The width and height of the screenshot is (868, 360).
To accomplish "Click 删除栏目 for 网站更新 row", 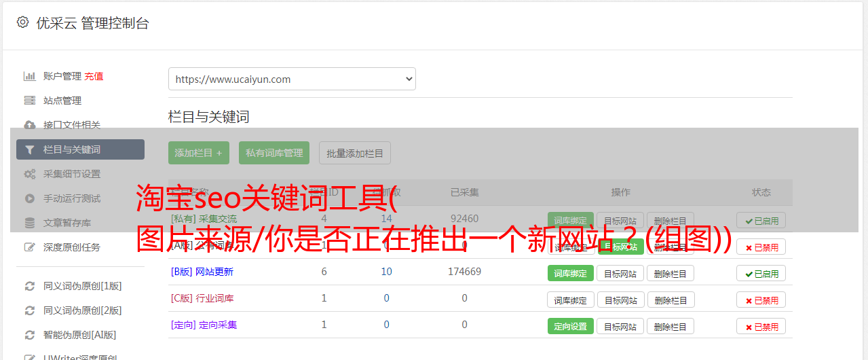I will pos(671,274).
